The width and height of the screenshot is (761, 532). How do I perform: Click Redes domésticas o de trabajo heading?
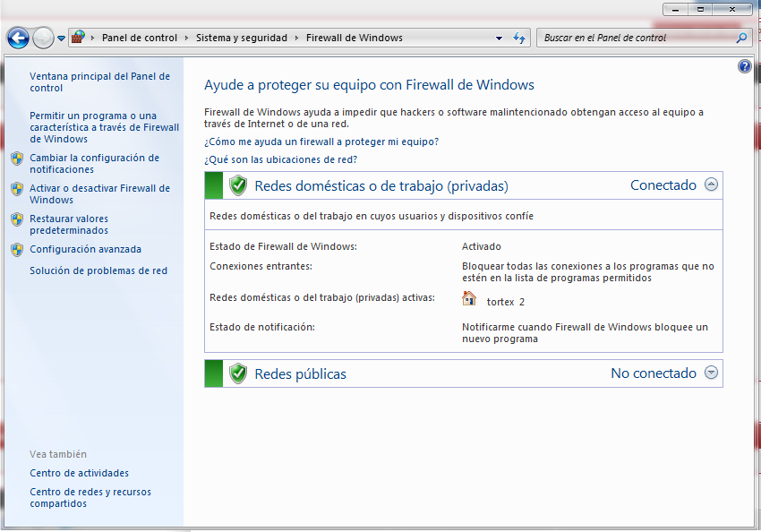(381, 186)
